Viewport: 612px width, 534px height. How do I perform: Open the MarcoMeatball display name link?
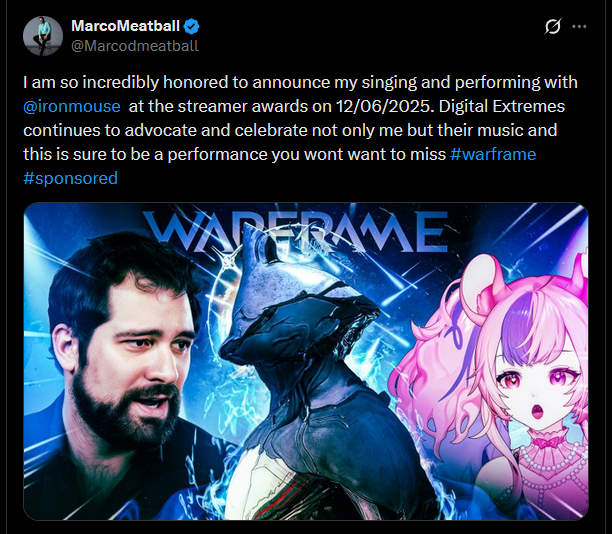[x=125, y=26]
